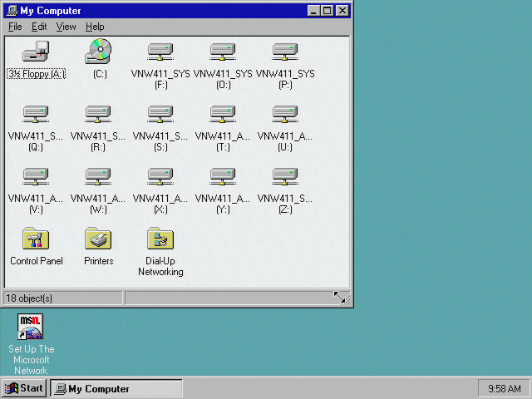Image resolution: width=532 pixels, height=399 pixels.
Task: Pick the network drive (T:) icon
Action: [x=223, y=115]
